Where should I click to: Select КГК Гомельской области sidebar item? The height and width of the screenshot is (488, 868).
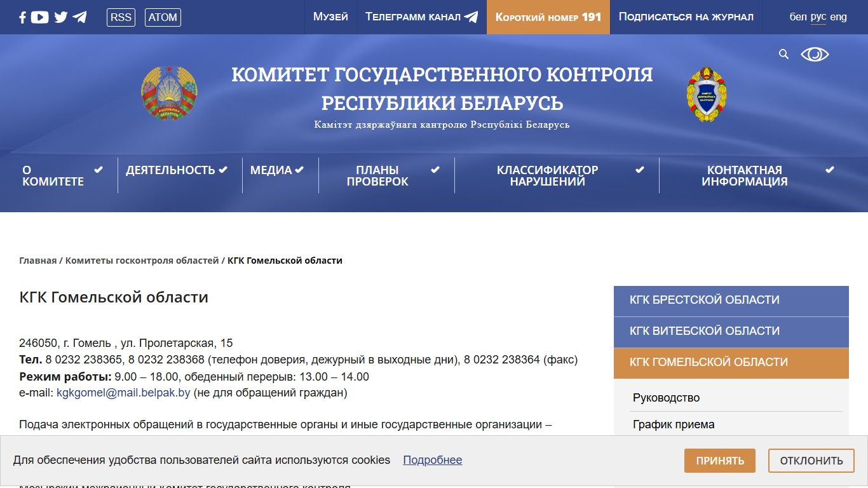point(731,363)
